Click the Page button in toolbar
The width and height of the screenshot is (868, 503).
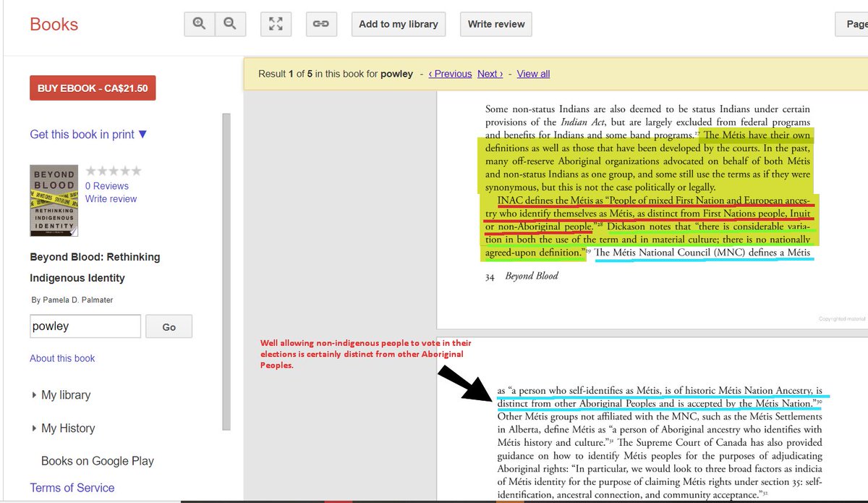(x=851, y=24)
